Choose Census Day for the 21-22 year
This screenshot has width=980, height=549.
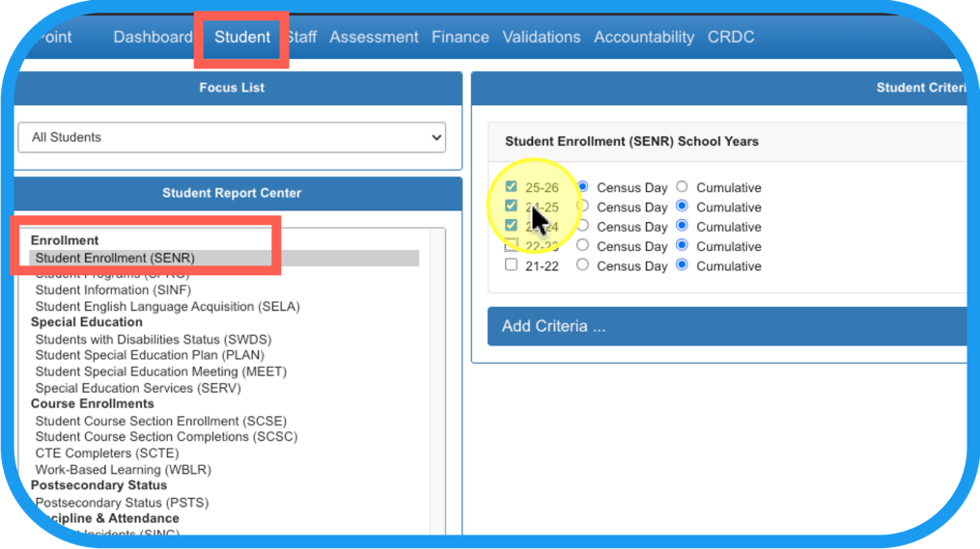(583, 265)
